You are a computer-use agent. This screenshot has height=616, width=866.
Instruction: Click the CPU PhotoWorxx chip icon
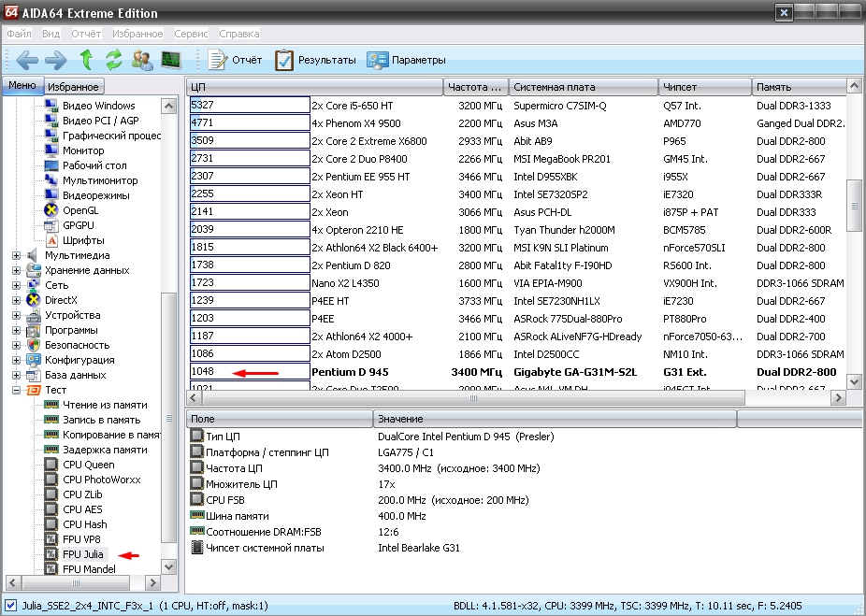pos(51,480)
